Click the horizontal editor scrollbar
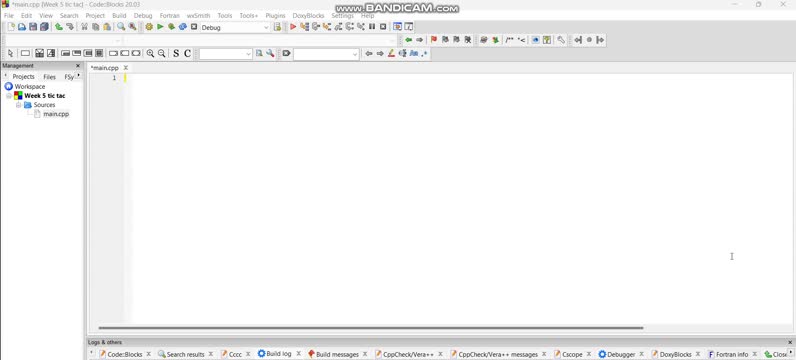This screenshot has width=796, height=360. tap(371, 328)
